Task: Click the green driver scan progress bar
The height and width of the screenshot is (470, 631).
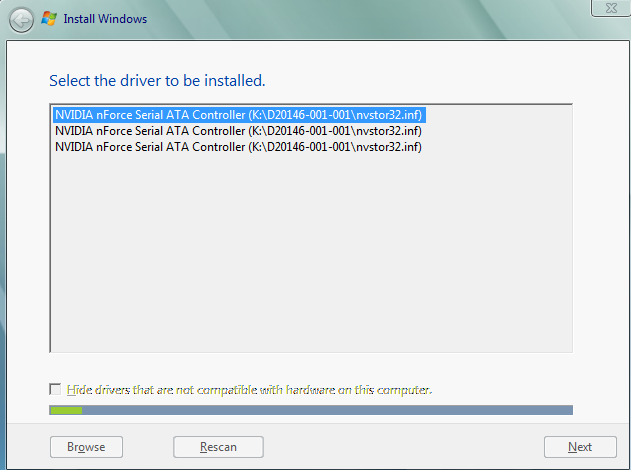Action: click(311, 410)
